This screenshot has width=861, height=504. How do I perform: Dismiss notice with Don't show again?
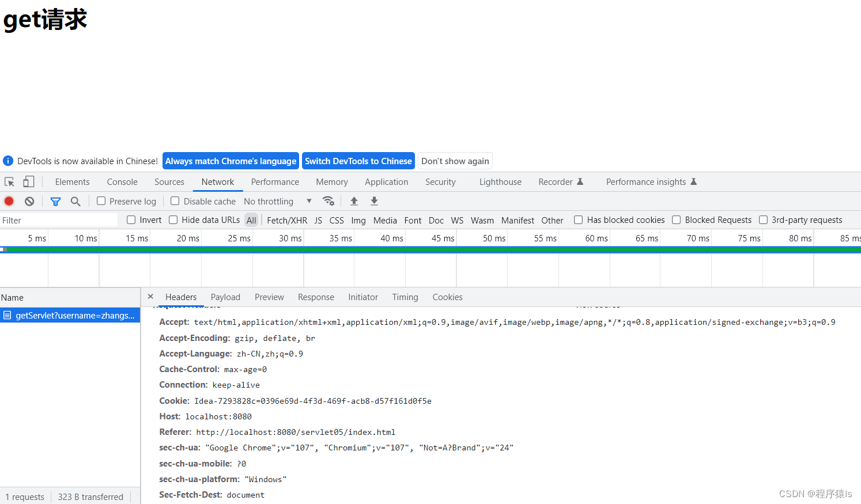(455, 161)
